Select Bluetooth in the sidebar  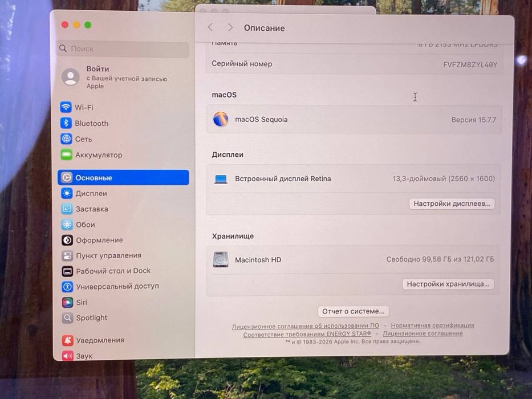124,123
